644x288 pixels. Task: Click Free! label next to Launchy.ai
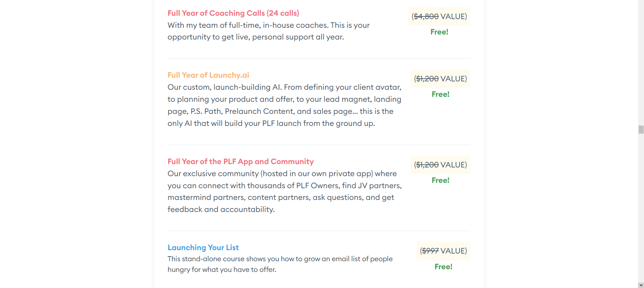[x=440, y=94]
